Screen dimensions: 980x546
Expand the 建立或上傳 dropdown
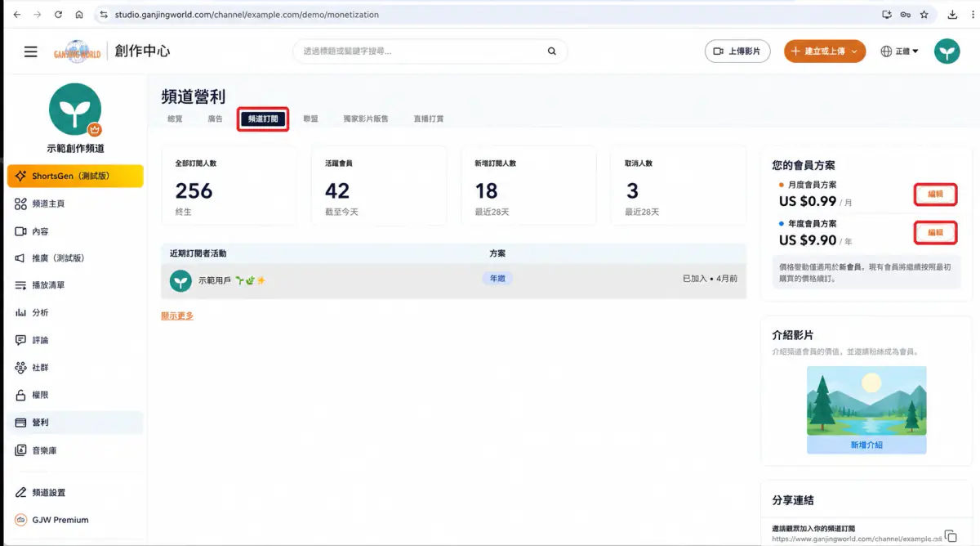click(x=825, y=51)
